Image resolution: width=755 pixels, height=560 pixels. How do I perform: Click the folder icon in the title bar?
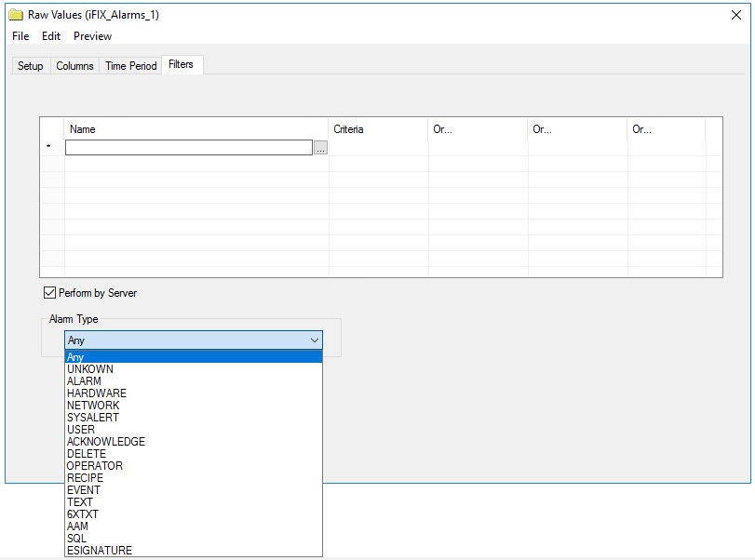(16, 15)
